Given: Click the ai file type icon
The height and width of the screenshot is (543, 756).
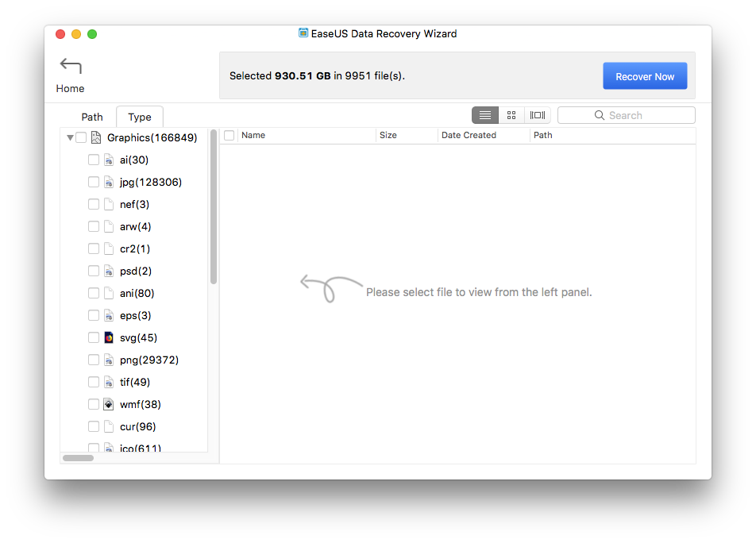Looking at the screenshot, I should click(109, 160).
